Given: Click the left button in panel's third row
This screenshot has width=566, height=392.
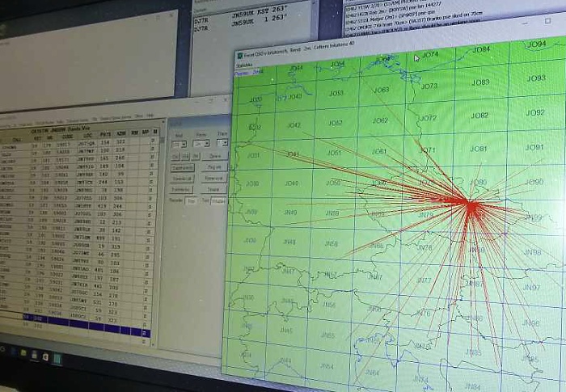Looking at the screenshot, I should pos(182,179).
